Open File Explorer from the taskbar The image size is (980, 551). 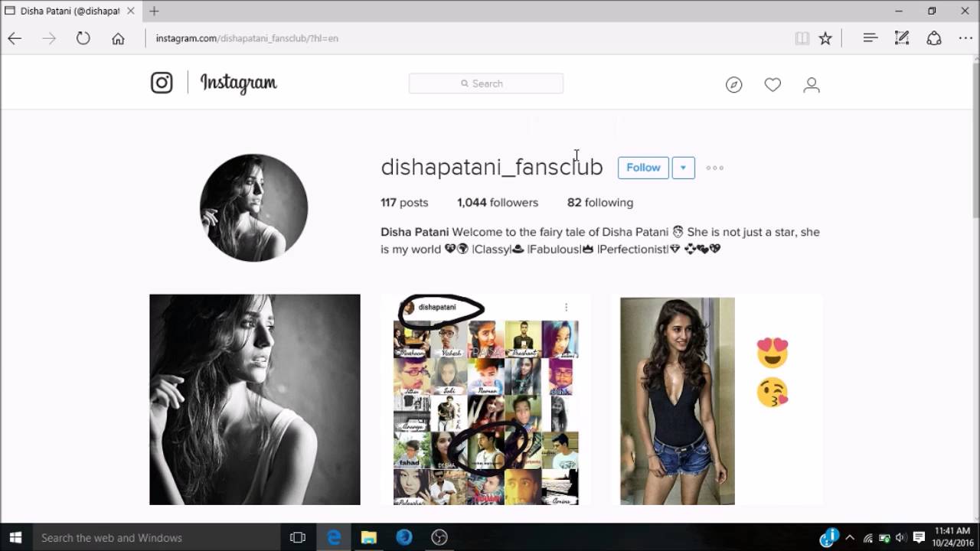(369, 537)
